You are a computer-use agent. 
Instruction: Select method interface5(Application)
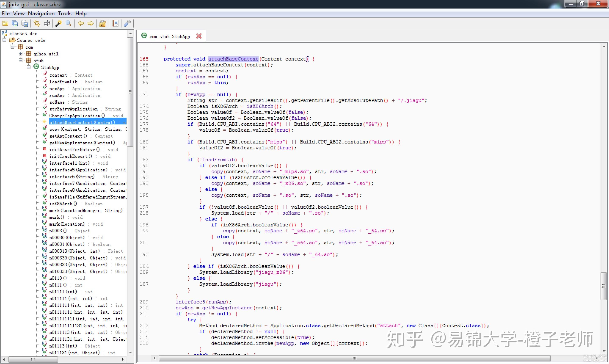point(88,170)
